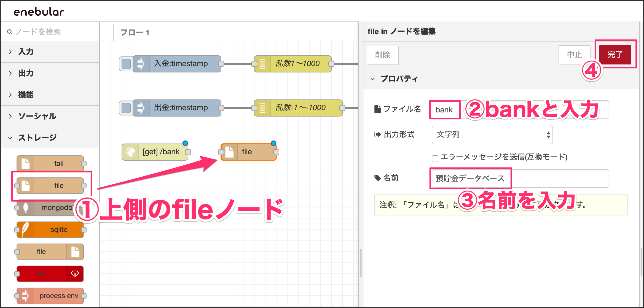The width and height of the screenshot is (644, 308).
Task: Expand the 入力 palette category
Action: [x=50, y=52]
